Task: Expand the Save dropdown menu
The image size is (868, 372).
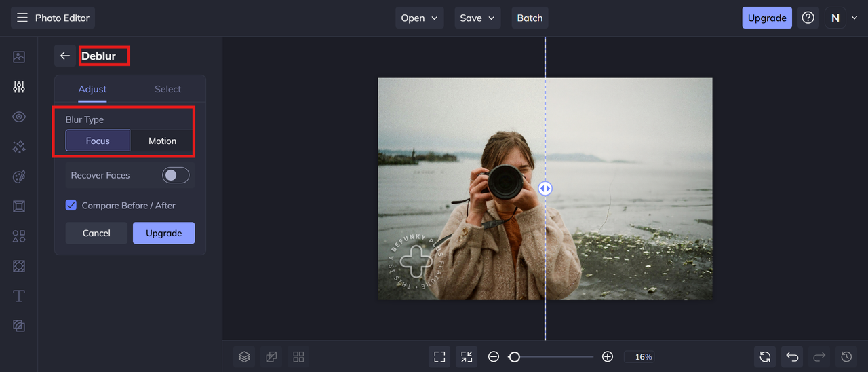Action: [477, 18]
